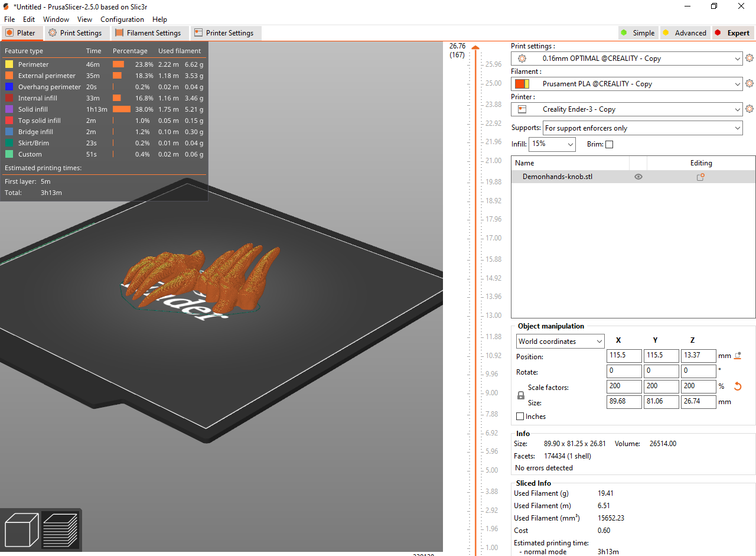Viewport: 756px width, 556px height.
Task: Open Infill 15% dropdown
Action: click(552, 144)
